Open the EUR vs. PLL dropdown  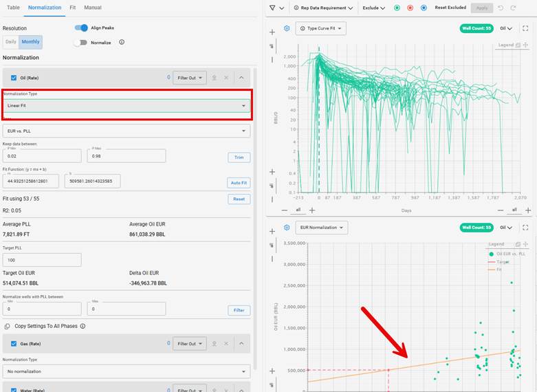127,131
